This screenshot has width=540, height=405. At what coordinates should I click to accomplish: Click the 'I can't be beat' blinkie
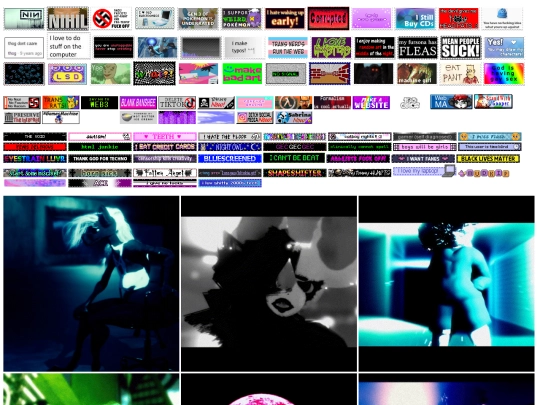coord(295,158)
